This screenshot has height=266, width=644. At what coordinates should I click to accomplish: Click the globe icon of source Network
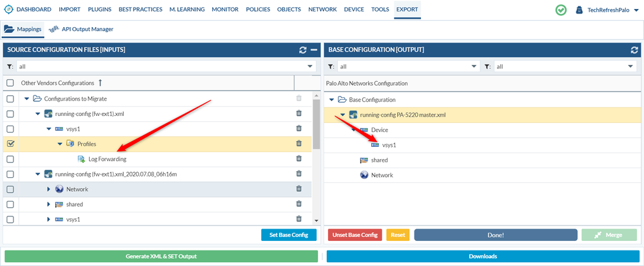click(x=59, y=189)
